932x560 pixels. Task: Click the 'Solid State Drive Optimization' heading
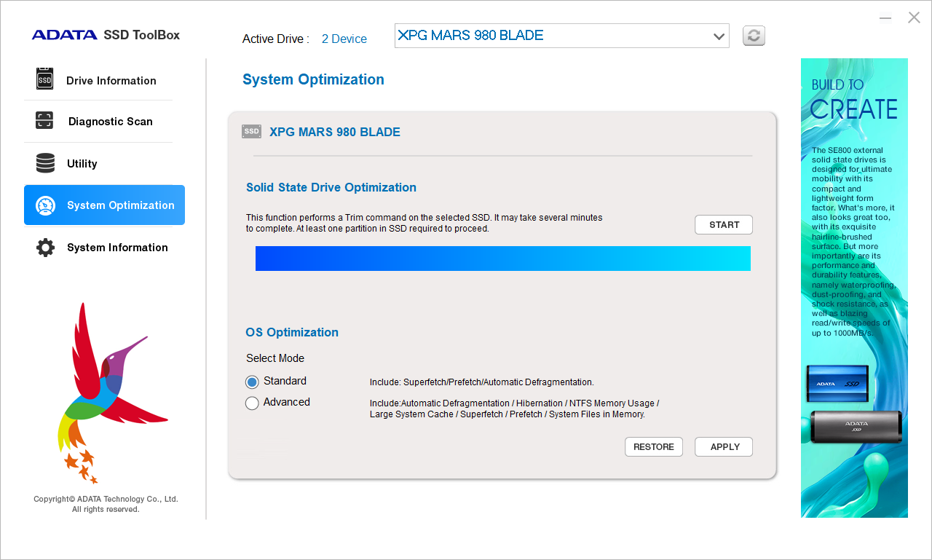tap(331, 188)
